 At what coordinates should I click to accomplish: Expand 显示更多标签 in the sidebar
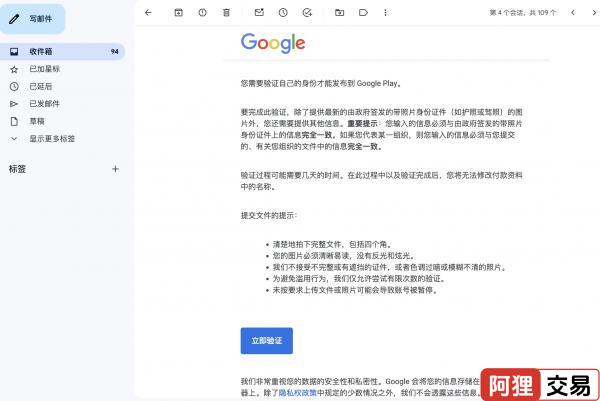point(52,139)
